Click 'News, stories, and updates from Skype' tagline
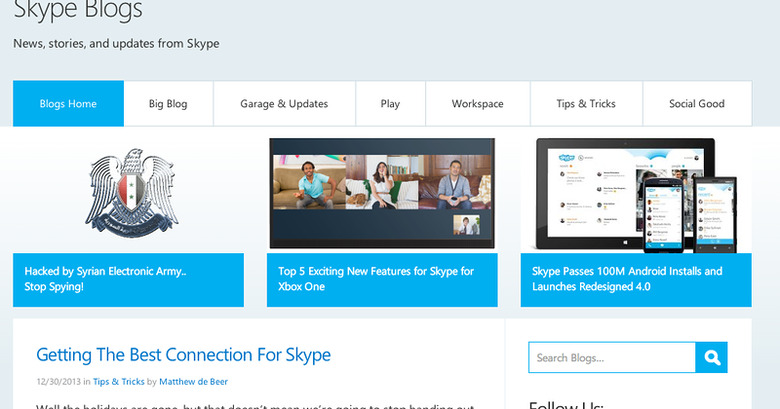The height and width of the screenshot is (409, 780). coord(116,43)
